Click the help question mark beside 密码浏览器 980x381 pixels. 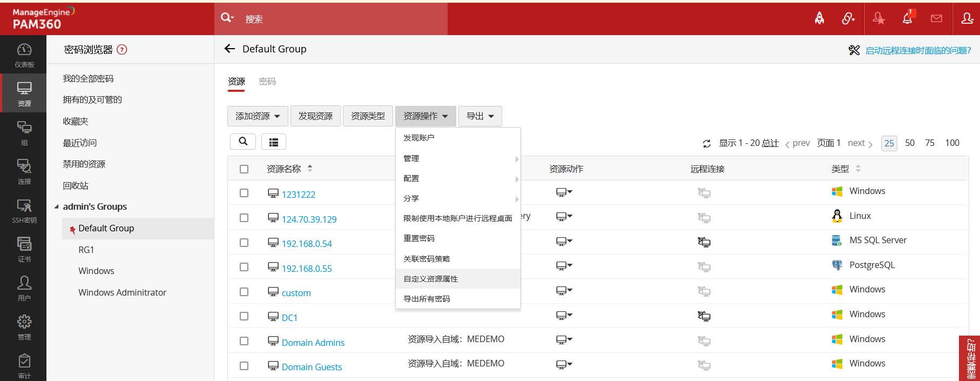tap(122, 50)
